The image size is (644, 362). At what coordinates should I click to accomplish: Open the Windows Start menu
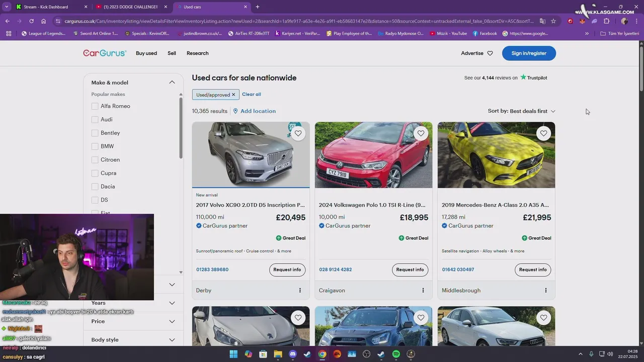(x=233, y=354)
